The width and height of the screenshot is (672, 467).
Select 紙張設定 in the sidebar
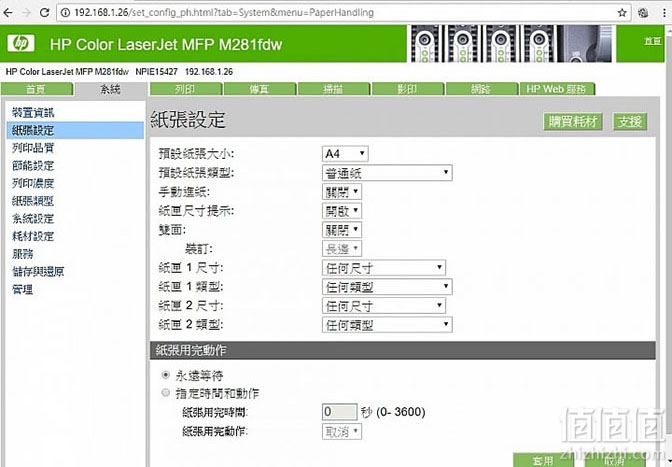(x=75, y=130)
